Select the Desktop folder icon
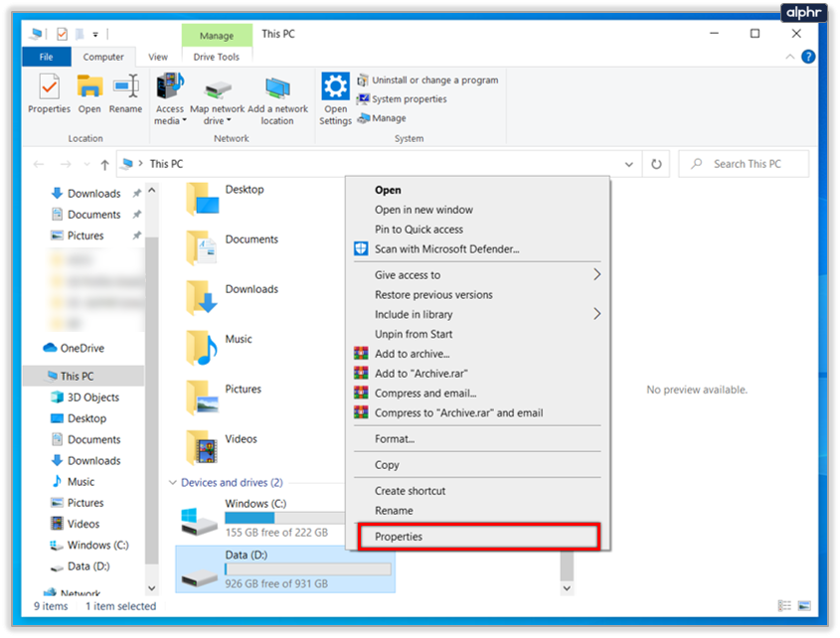Viewport: 840px width, 638px height. click(202, 199)
